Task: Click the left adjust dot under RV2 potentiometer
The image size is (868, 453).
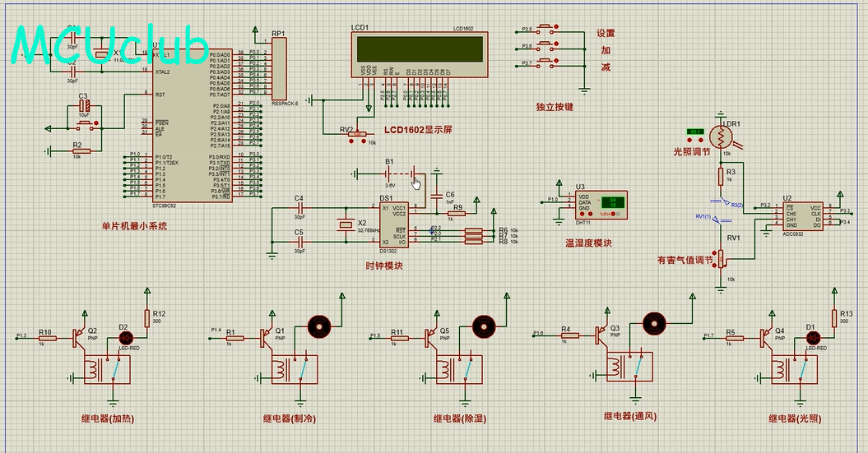Action: [x=351, y=141]
